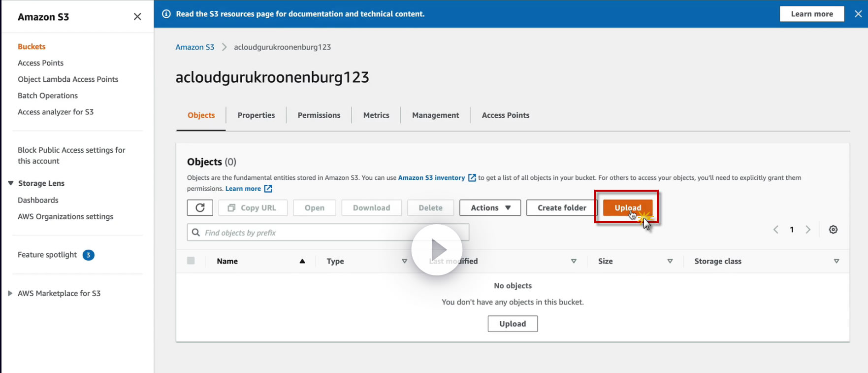Open AWS Organizations settings

[65, 216]
